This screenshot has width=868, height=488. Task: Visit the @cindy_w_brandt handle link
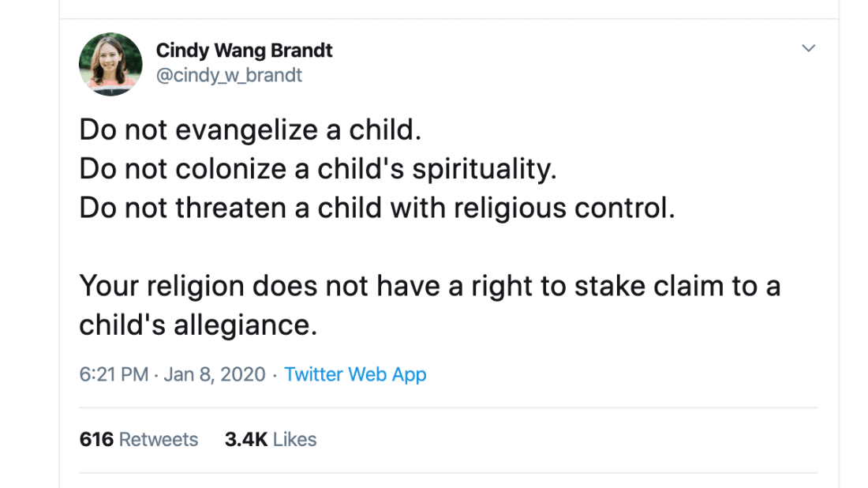[229, 75]
